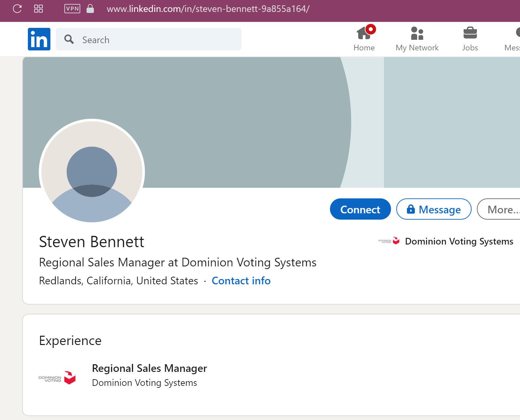Screen dimensions: 520x420
Task: Click the URL in the address bar
Action: [x=208, y=9]
